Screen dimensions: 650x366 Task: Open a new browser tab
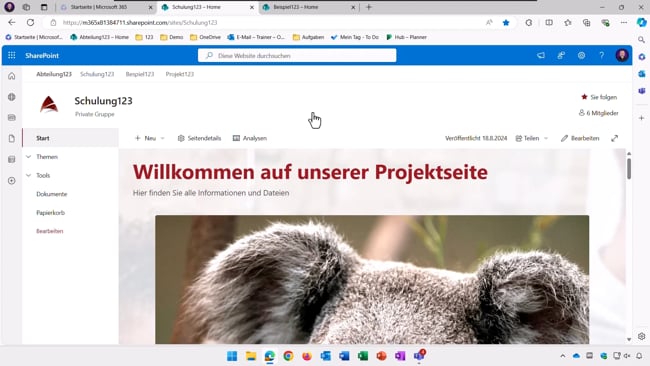click(x=369, y=7)
